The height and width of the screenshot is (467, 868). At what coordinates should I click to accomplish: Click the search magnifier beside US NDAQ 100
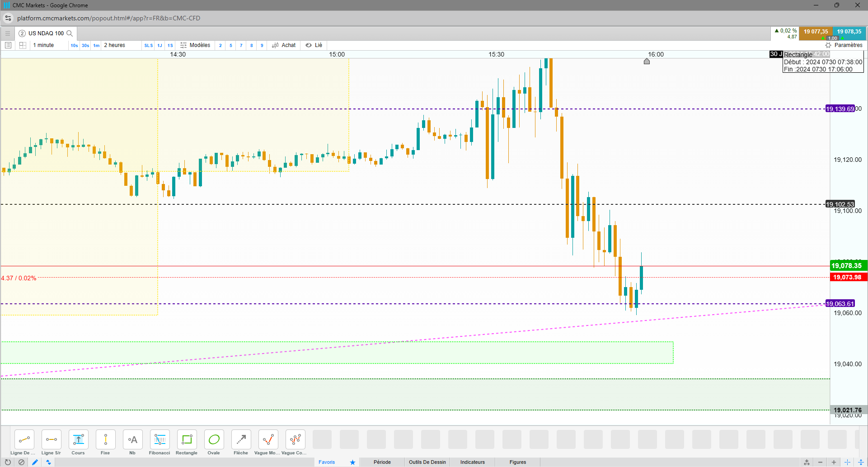point(70,33)
